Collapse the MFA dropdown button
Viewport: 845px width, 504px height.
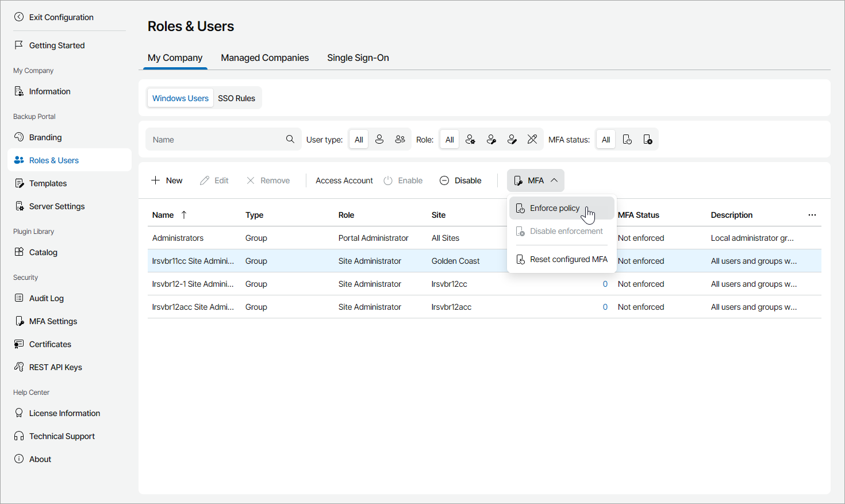(536, 180)
